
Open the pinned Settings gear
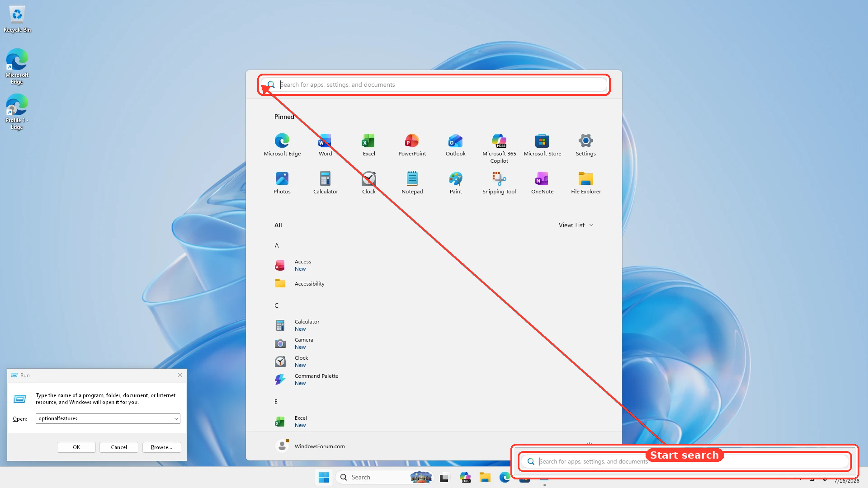pos(585,145)
